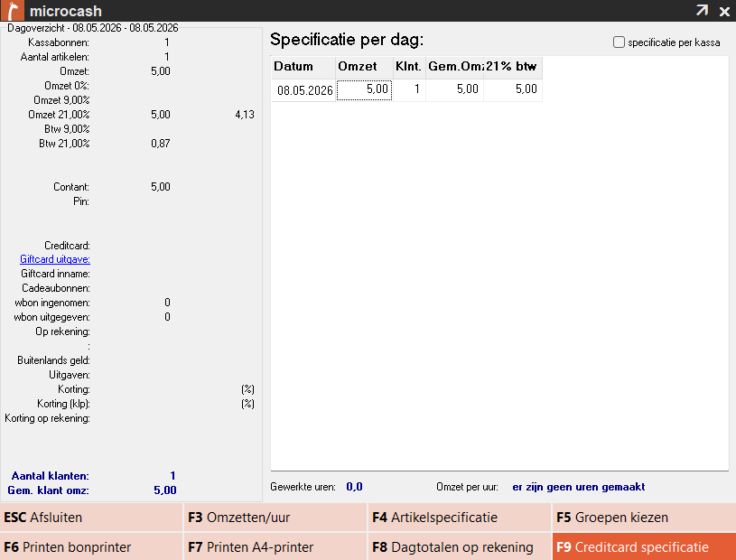Click the microcash logo icon
The image size is (736, 560).
tap(13, 10)
